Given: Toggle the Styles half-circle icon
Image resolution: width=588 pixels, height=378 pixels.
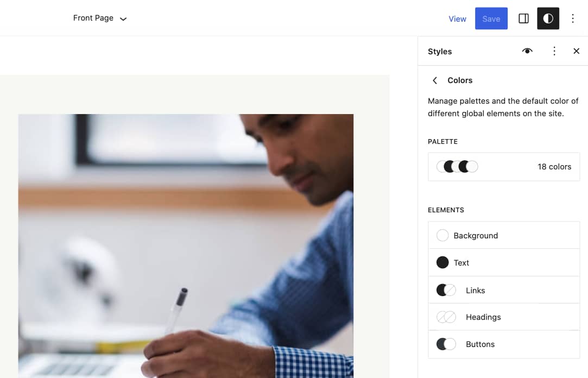Looking at the screenshot, I should pyautogui.click(x=548, y=18).
